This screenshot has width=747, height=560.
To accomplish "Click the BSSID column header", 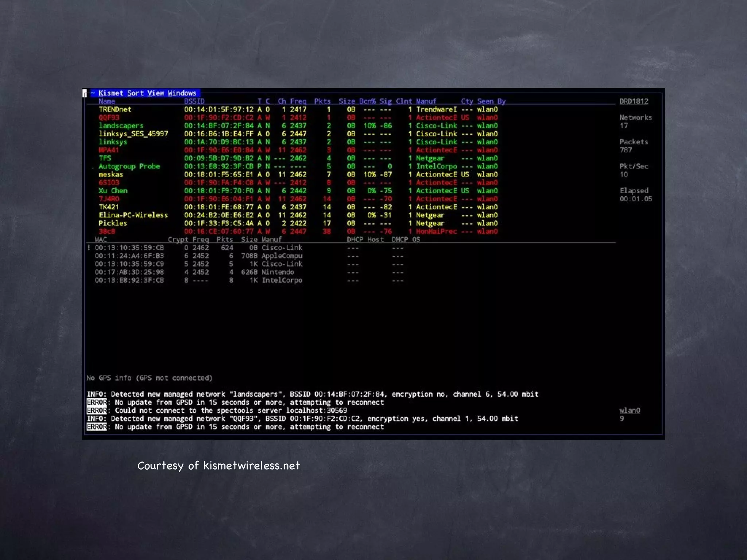I will click(194, 101).
